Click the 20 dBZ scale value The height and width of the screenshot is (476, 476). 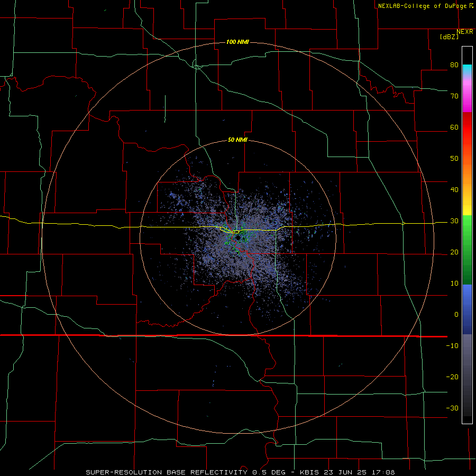tap(454, 252)
